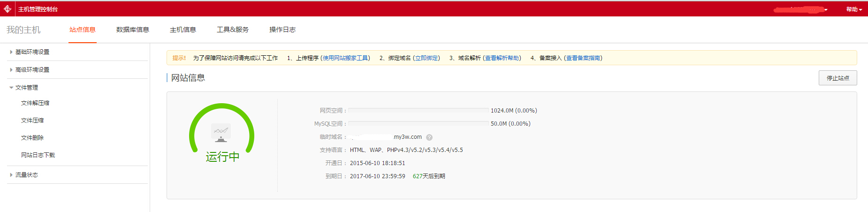Screen dimensions: 868x212
Task: Select 网站日志下载 in the sidebar
Action: pyautogui.click(x=38, y=155)
